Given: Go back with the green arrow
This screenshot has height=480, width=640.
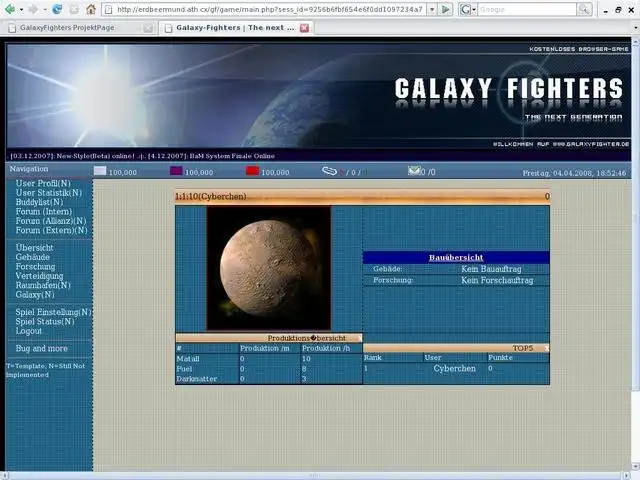Looking at the screenshot, I should 9,9.
